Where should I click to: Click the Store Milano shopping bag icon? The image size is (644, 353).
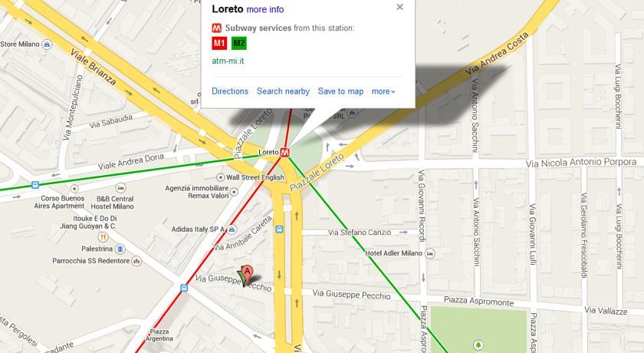click(48, 45)
